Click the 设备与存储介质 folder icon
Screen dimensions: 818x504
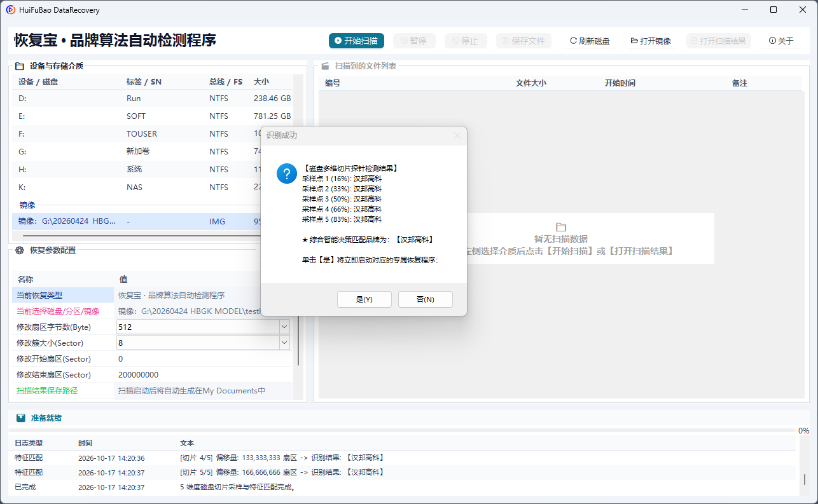[20, 65]
